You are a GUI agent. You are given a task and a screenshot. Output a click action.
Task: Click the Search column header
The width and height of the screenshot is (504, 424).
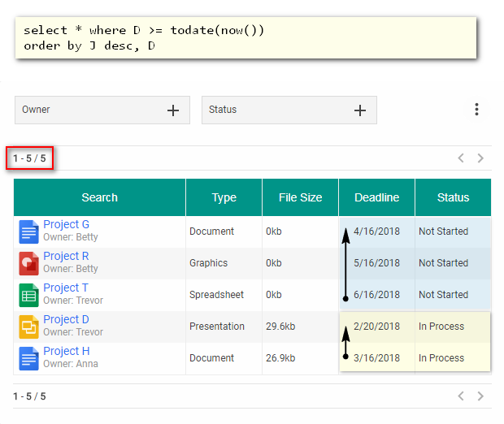[99, 197]
